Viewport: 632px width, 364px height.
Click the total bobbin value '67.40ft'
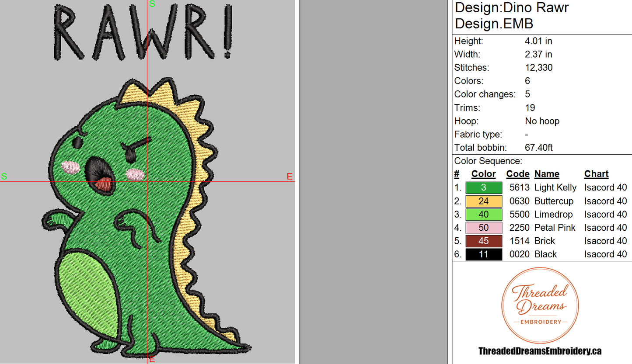(x=539, y=148)
